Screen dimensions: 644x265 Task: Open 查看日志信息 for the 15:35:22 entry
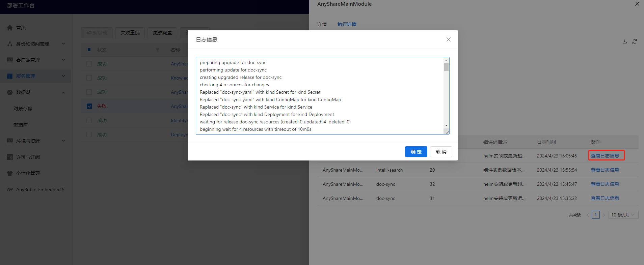pos(605,198)
